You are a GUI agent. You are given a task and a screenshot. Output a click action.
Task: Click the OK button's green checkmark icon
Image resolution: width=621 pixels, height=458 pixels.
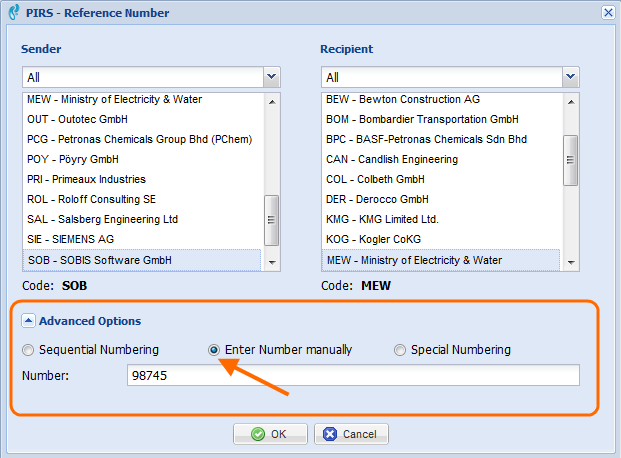258,434
